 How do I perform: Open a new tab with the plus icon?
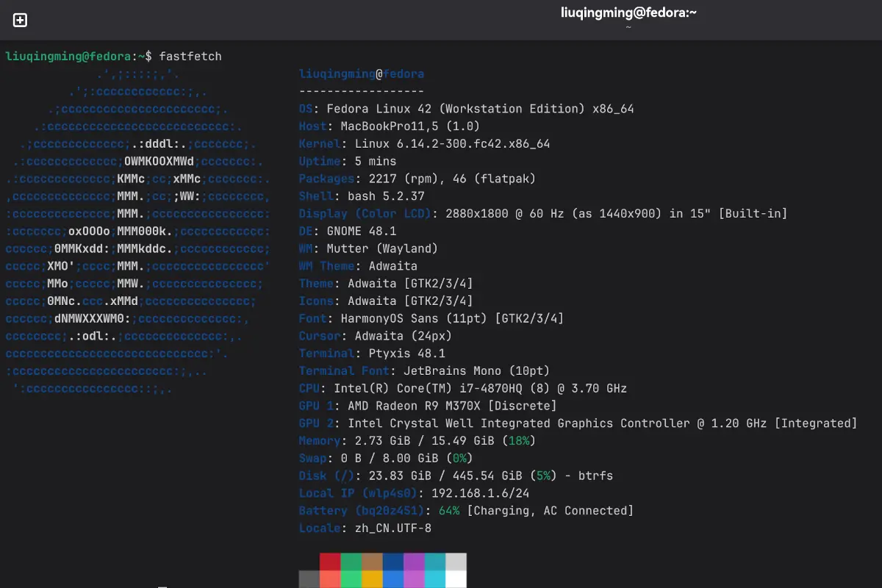tap(21, 20)
